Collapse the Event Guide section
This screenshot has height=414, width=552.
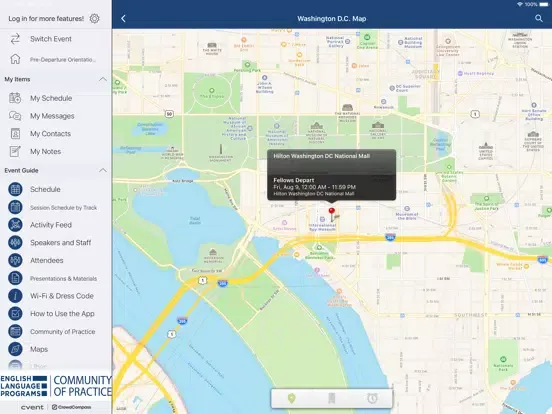(x=103, y=170)
